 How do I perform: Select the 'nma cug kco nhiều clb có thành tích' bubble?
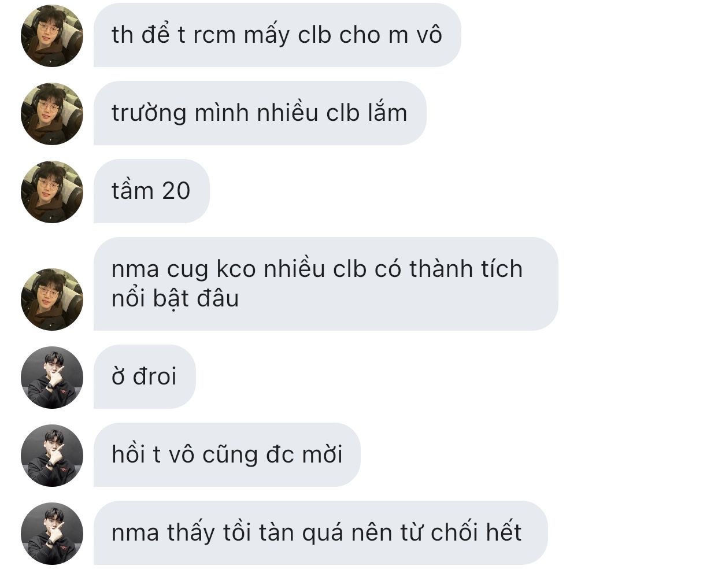326,284
